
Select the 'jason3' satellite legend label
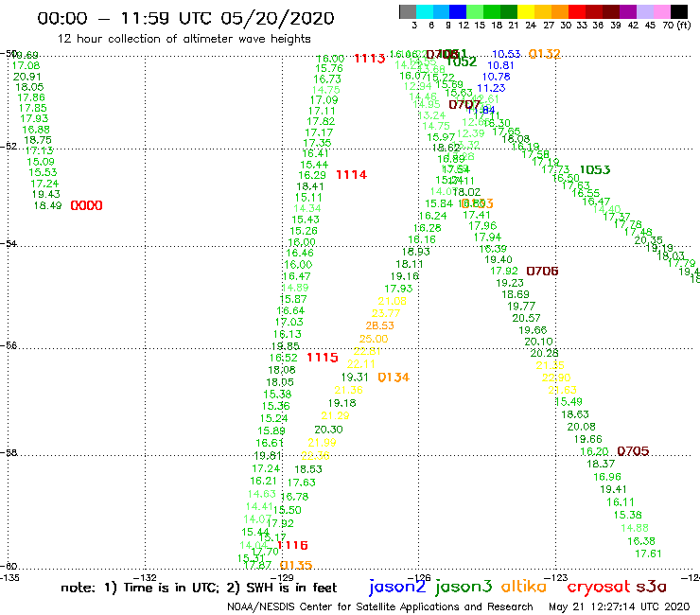pyautogui.click(x=464, y=587)
